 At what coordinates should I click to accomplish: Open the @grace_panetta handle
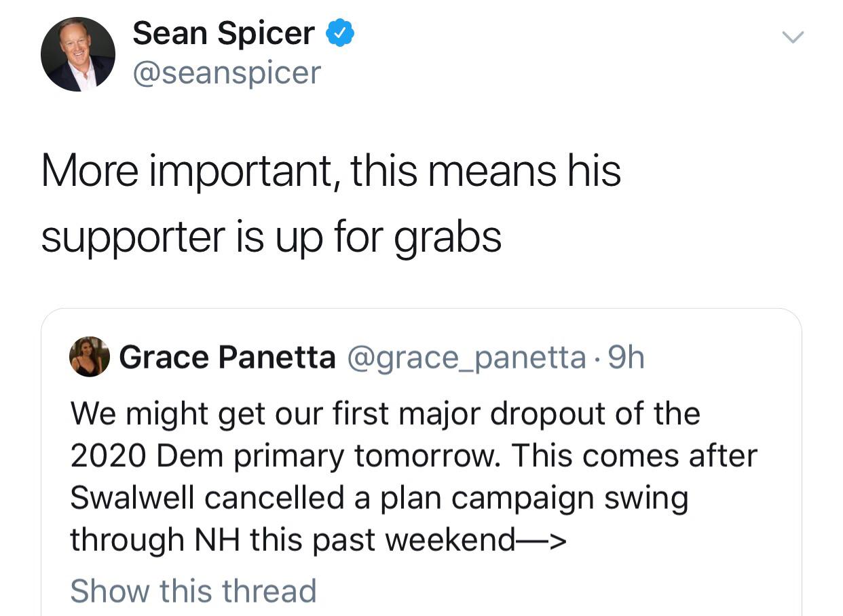tap(467, 358)
